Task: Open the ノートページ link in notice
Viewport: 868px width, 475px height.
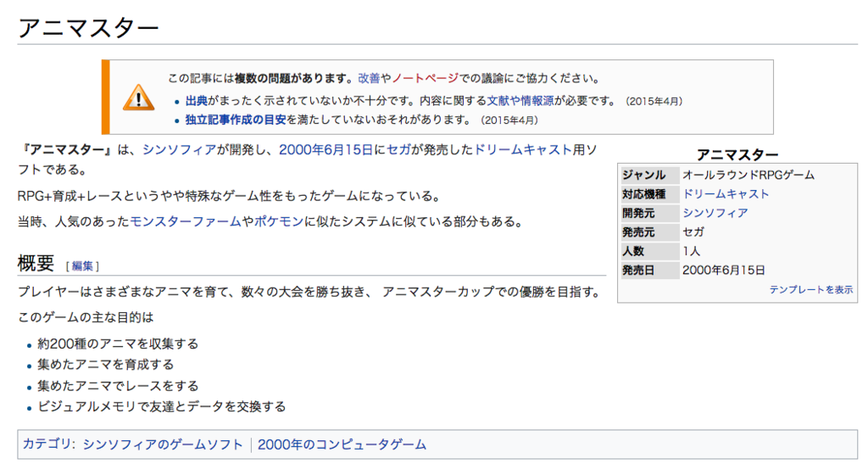Action: (426, 78)
